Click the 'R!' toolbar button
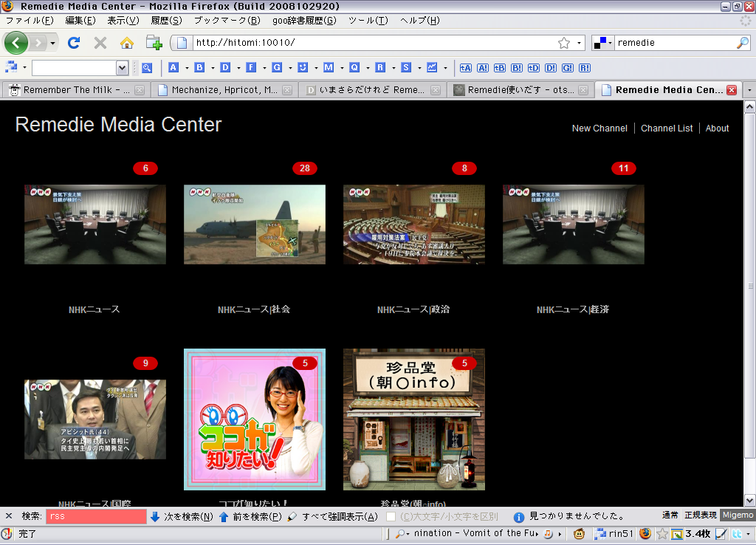 pyautogui.click(x=585, y=68)
